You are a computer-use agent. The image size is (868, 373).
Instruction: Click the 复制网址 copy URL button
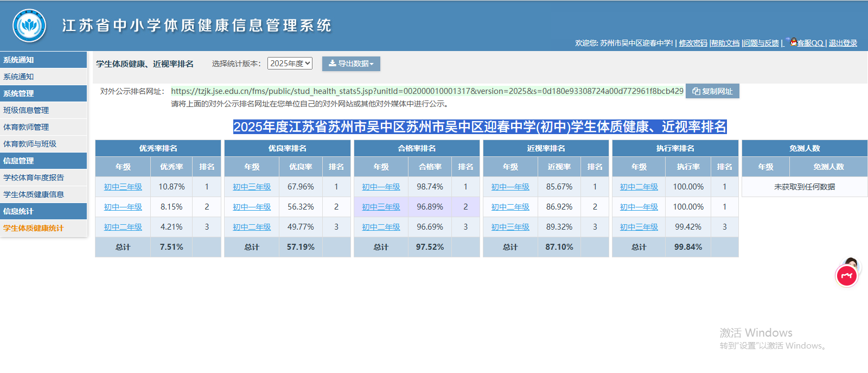pyautogui.click(x=712, y=91)
